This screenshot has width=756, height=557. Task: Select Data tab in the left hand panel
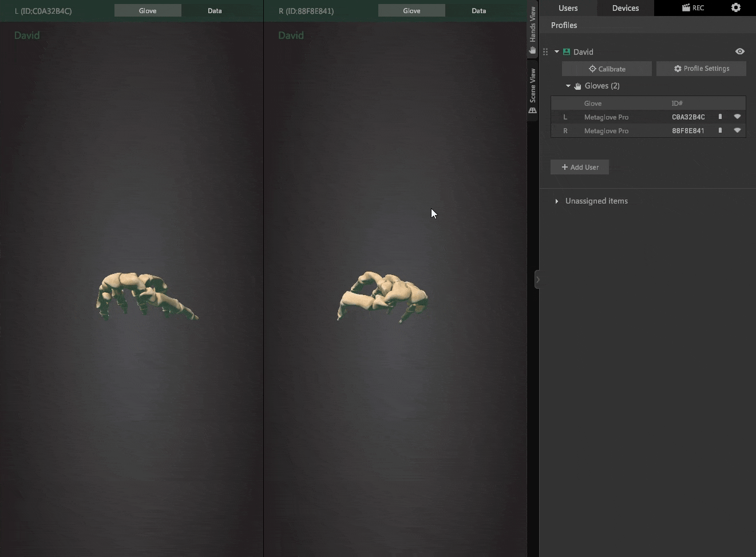215,10
